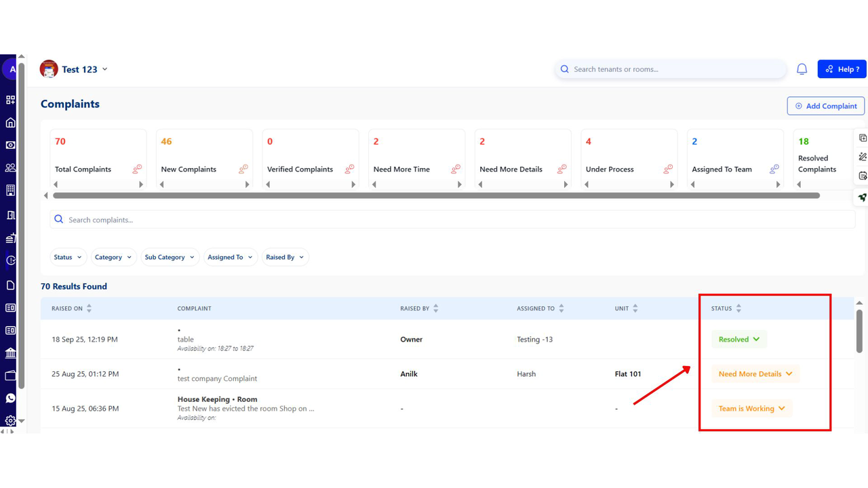Screen dimensions: 868x488
Task: Open the WhatsApp icon in sidebar
Action: (11, 399)
